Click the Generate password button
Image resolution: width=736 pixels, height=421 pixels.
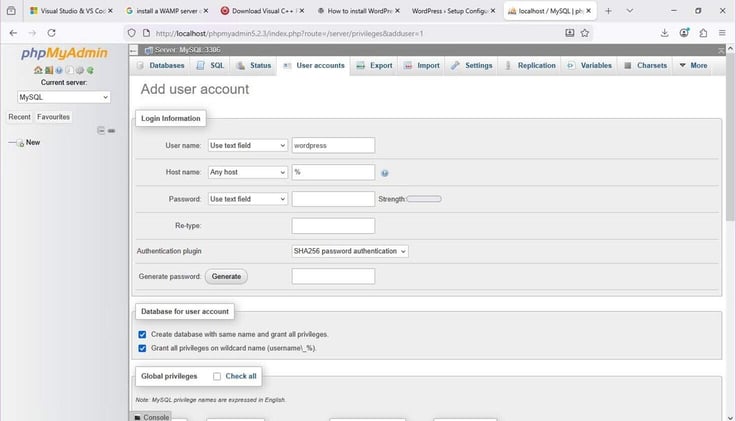(226, 276)
